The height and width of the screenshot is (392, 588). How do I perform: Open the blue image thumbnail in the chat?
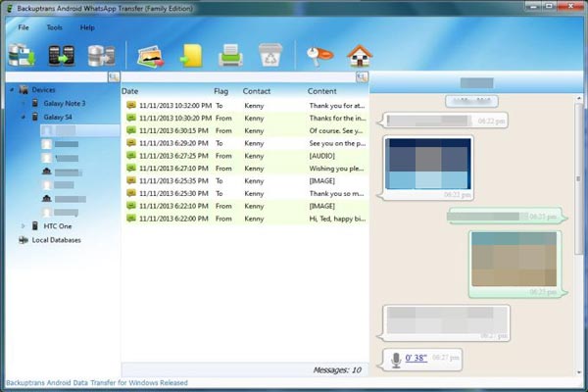coord(428,164)
